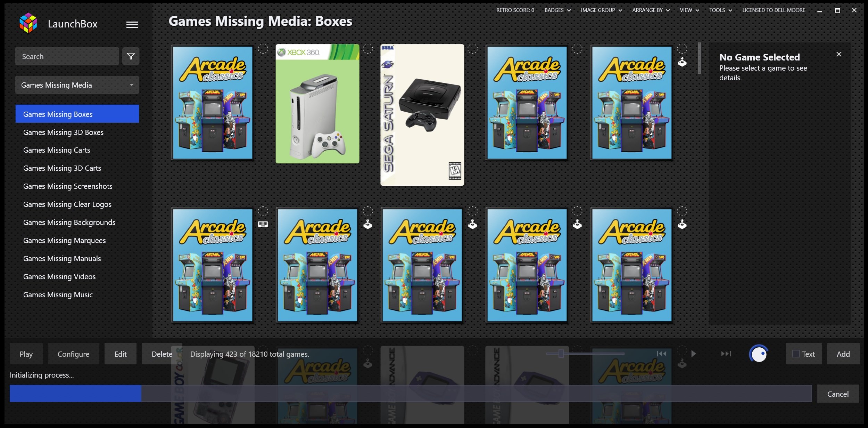Viewport: 868px width, 428px height.
Task: Focus the Search input field
Action: 67,56
